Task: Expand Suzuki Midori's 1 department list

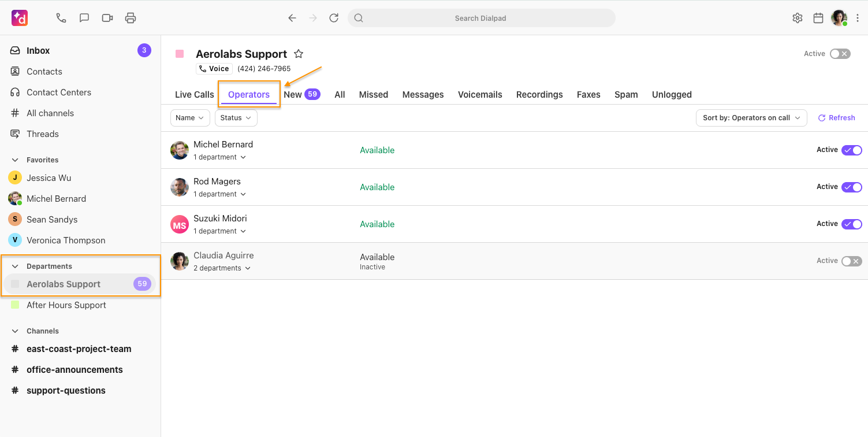Action: (219, 231)
